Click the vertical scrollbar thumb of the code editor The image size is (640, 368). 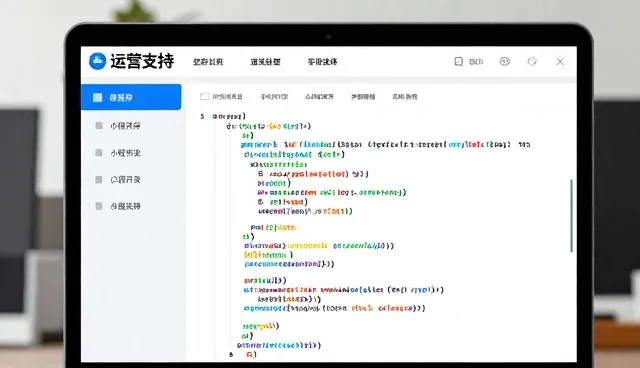point(571,215)
